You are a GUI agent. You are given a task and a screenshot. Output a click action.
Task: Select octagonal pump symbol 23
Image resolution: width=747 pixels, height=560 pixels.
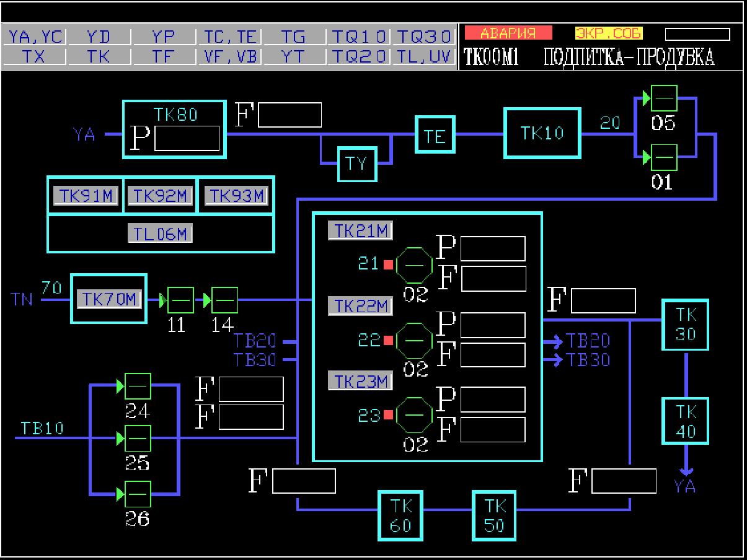(x=413, y=415)
